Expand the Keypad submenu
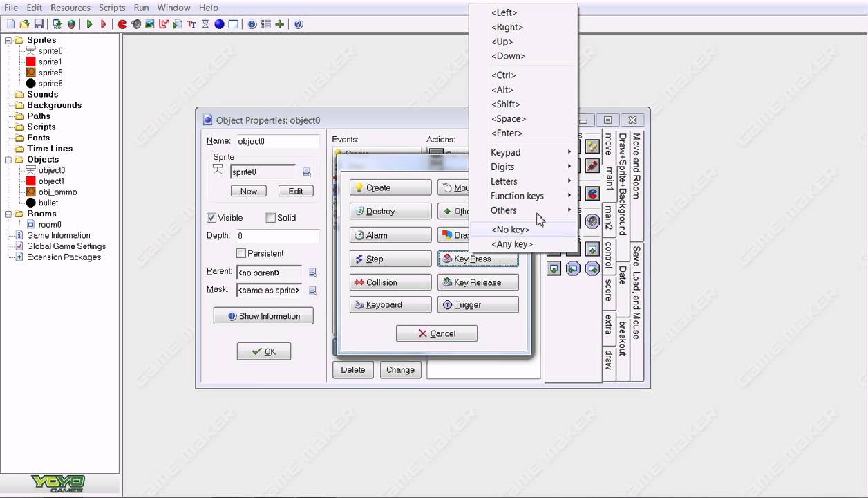Image resolution: width=868 pixels, height=498 pixels. (x=523, y=152)
